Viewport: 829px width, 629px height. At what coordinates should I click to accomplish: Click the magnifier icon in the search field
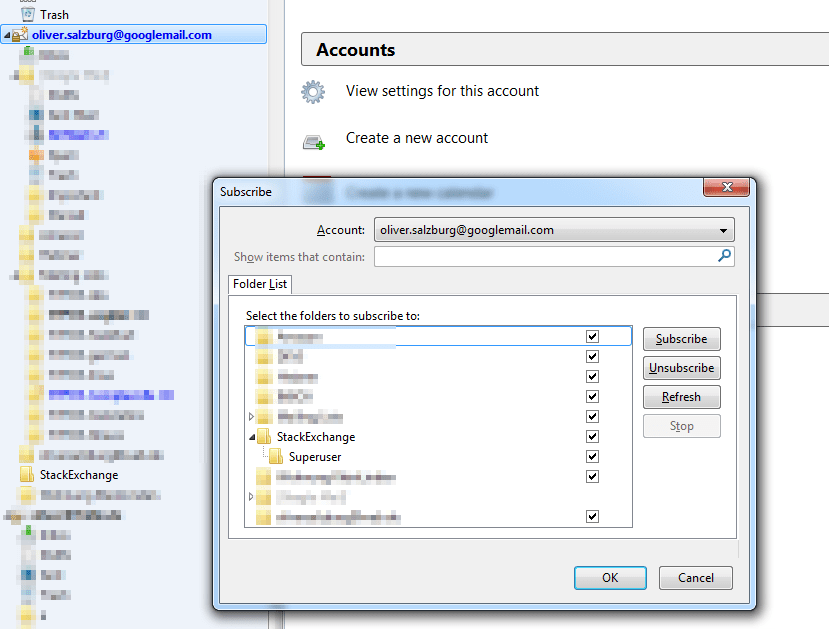tap(723, 255)
